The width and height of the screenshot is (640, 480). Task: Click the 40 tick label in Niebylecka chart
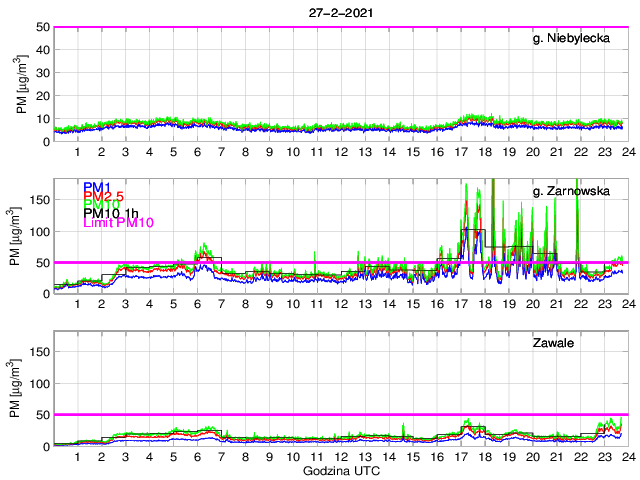43,50
